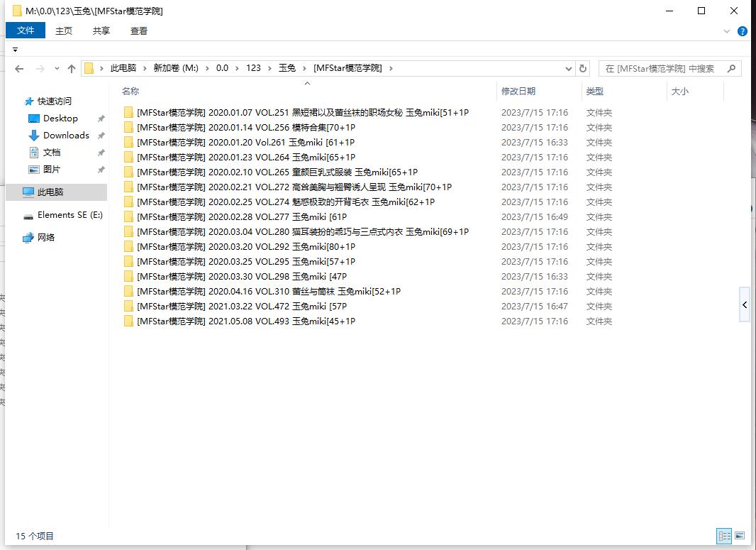Click folder icon of VOL.493 row

(x=128, y=321)
